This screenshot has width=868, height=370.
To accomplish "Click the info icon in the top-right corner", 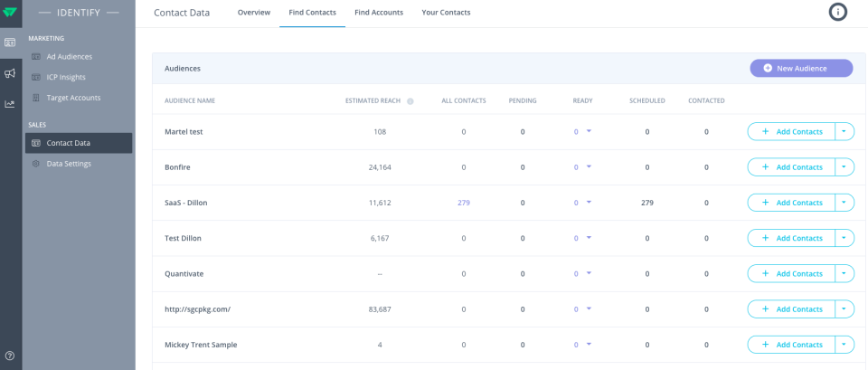I will [x=838, y=12].
